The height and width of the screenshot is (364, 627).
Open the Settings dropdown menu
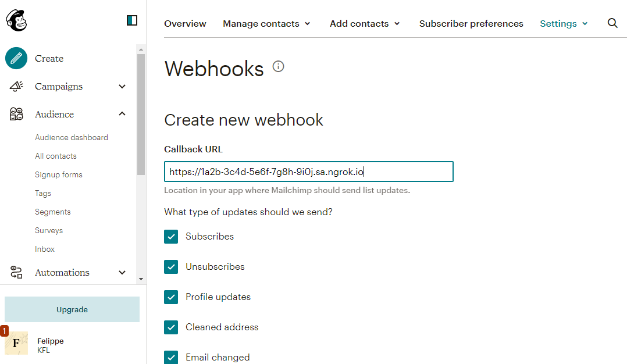(564, 24)
